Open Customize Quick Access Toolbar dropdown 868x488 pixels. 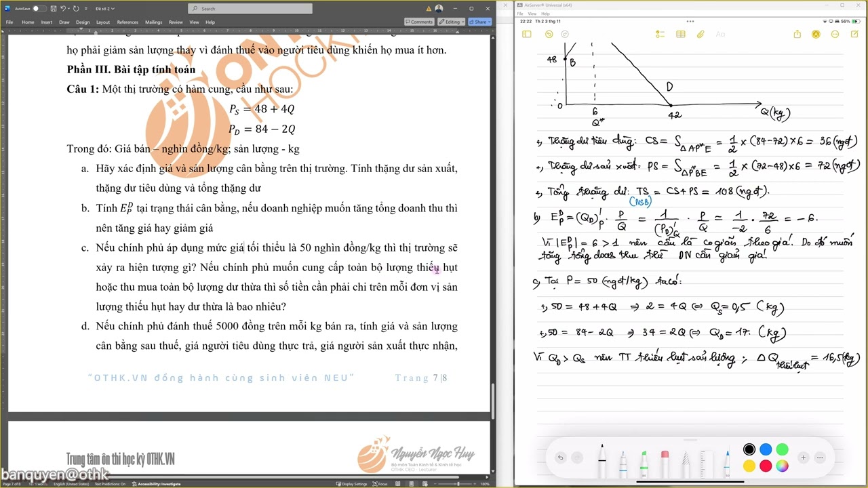click(85, 9)
